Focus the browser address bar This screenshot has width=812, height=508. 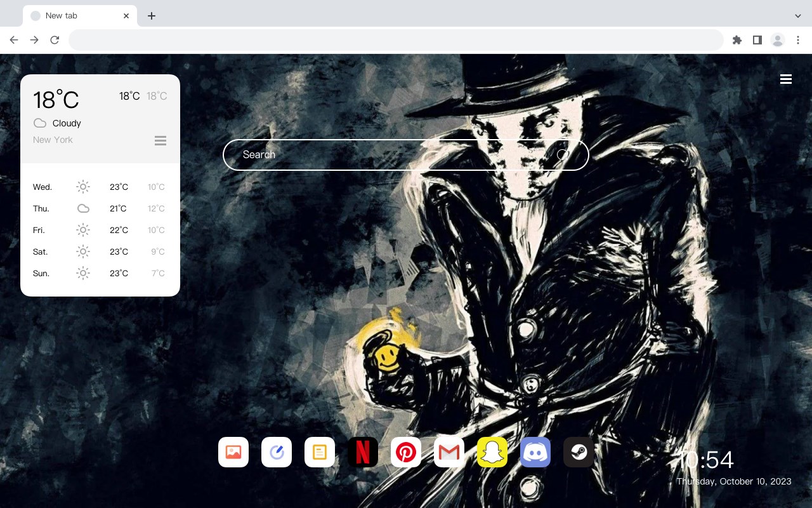coord(396,40)
